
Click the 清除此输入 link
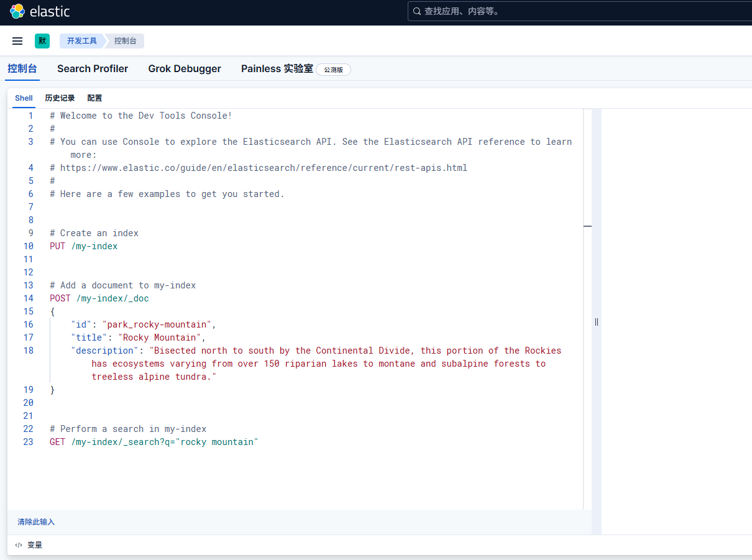pos(36,522)
